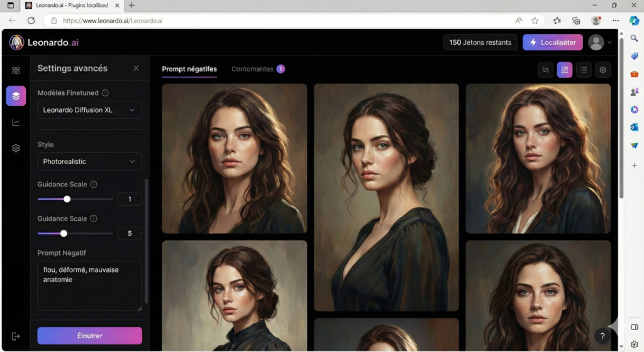Expand the Leonardo Diffusion XL model dropdown
This screenshot has width=644, height=352.
(x=89, y=110)
